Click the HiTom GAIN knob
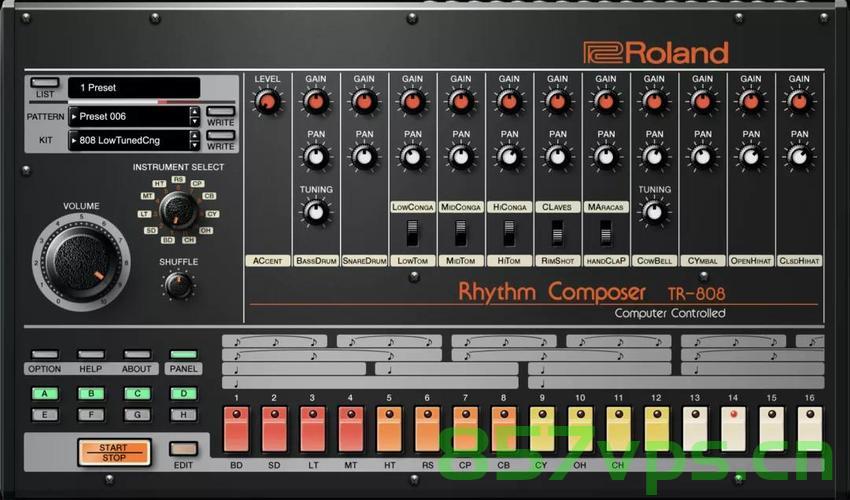Image resolution: width=850 pixels, height=500 pixels. pos(509,101)
